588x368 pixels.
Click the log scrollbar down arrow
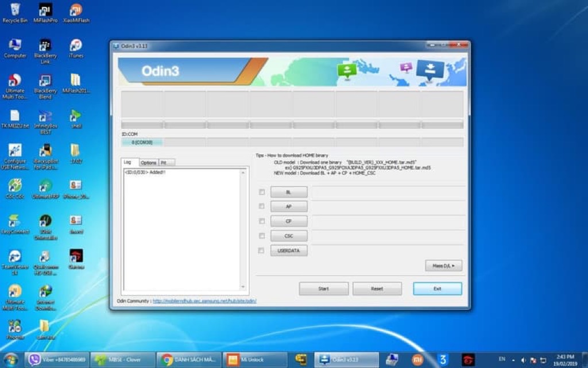tap(243, 287)
